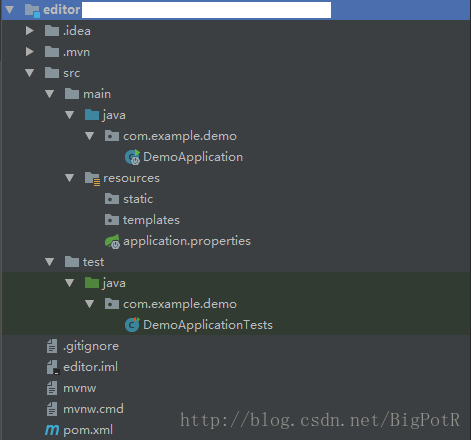Image resolution: width=471 pixels, height=440 pixels.
Task: Select the application.properties file name
Action: 187,241
